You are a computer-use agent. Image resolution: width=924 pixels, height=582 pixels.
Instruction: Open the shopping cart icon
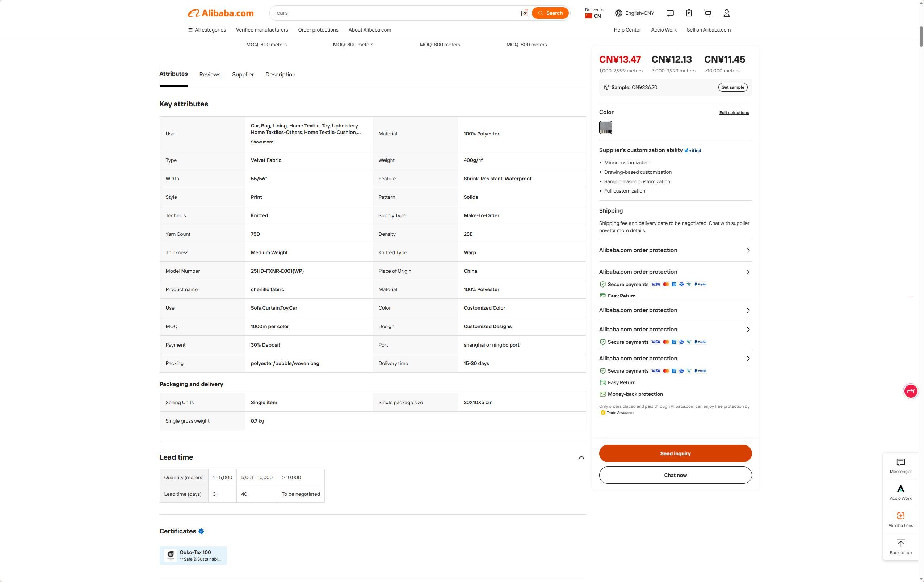(707, 13)
